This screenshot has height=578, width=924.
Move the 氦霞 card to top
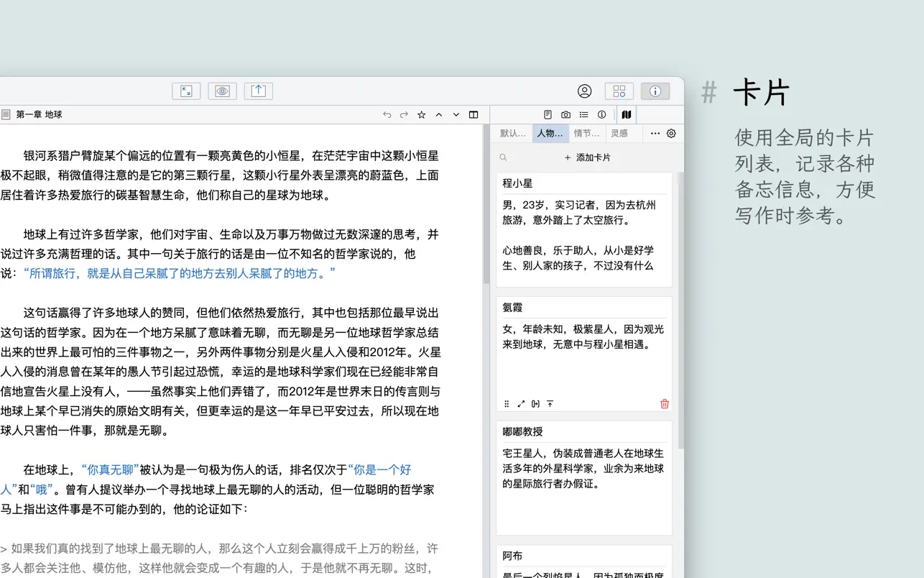550,404
